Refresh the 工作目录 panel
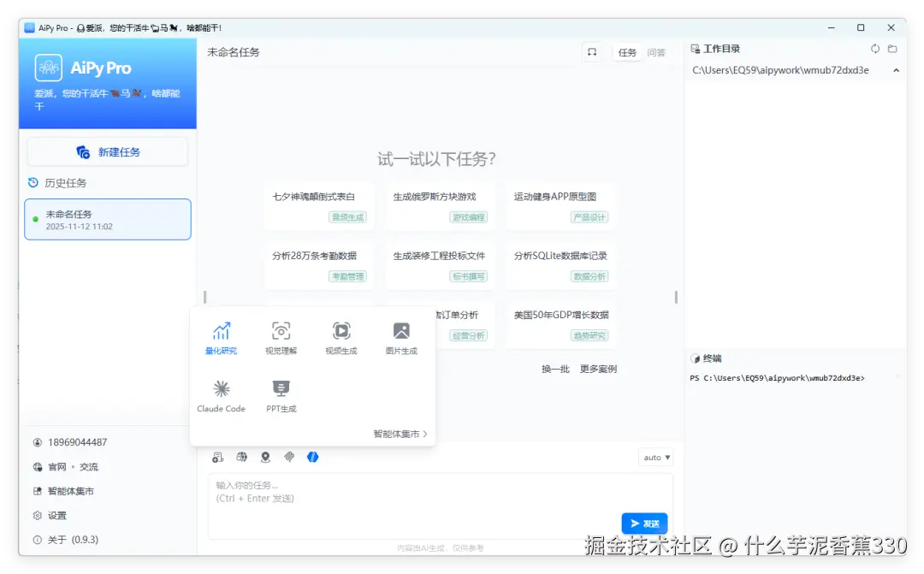The height and width of the screenshot is (574, 924). [875, 49]
